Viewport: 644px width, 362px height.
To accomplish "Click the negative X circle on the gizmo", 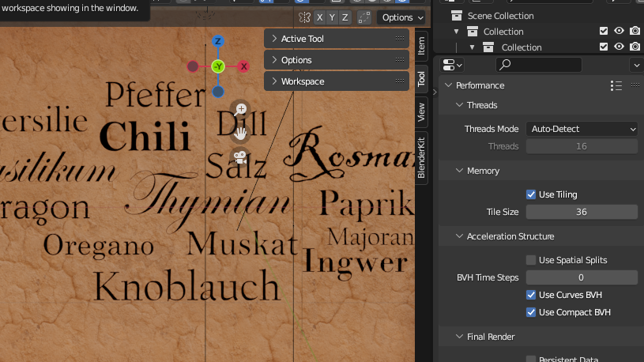I will (x=193, y=66).
